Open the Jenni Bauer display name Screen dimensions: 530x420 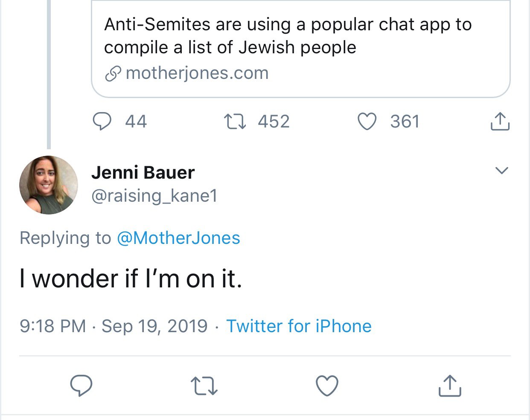coord(143,172)
